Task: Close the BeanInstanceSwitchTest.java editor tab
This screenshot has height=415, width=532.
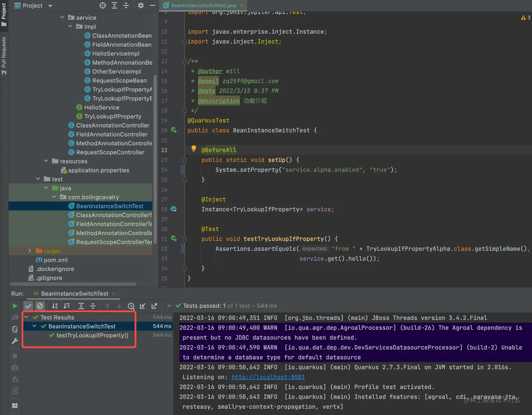Action: [x=242, y=6]
